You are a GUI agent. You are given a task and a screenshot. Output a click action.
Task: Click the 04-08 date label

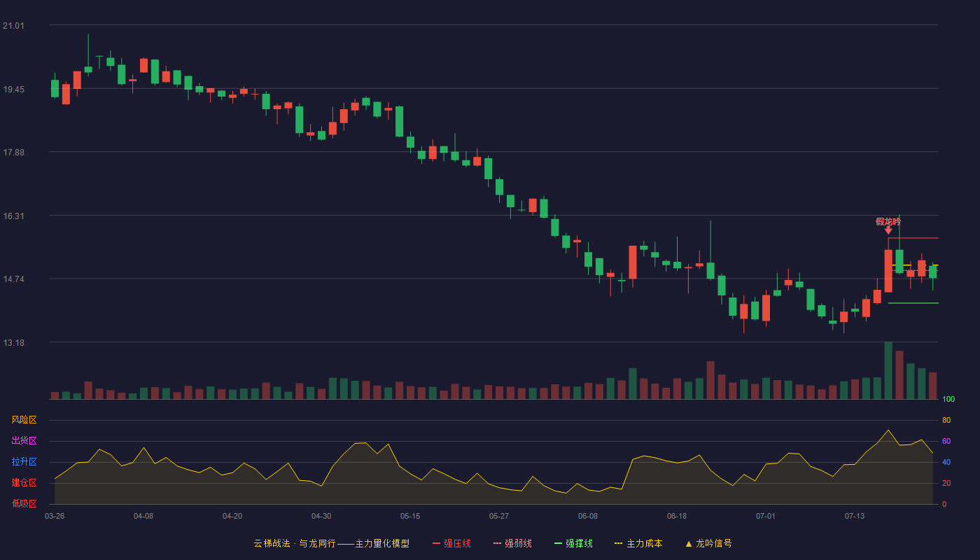point(143,516)
